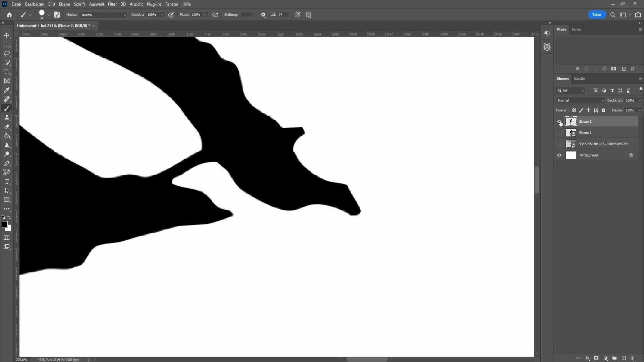Viewport: 644px width, 362px height.
Task: Open layer Fläche fill dropdown arrow
Action: 640,110
